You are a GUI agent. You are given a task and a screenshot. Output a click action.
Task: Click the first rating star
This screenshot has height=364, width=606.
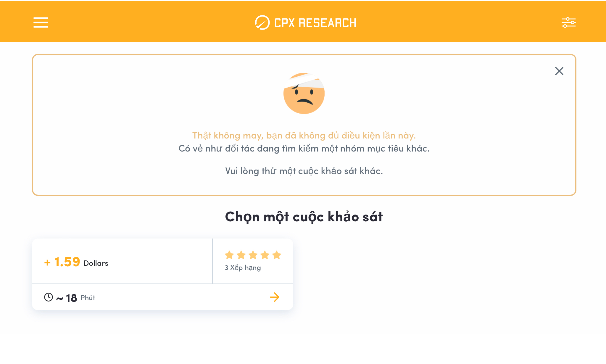(x=229, y=255)
